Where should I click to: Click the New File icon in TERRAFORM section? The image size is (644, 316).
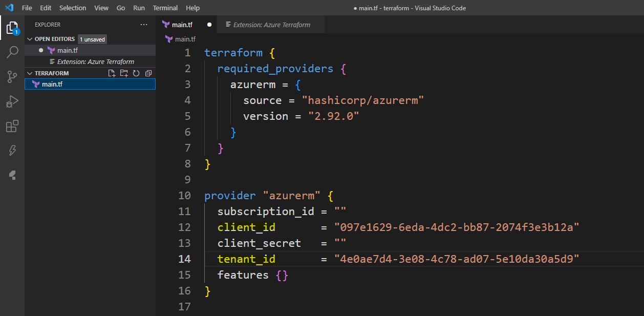[x=112, y=73]
